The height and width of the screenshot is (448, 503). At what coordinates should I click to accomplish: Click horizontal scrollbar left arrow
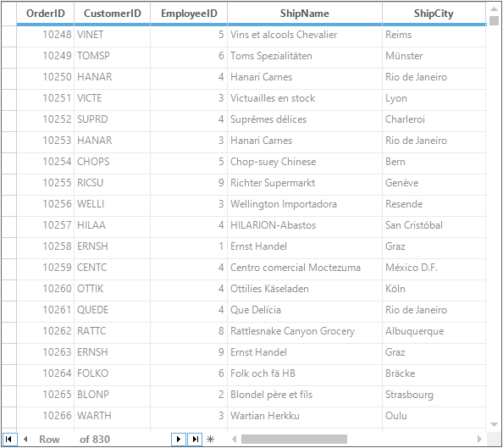click(x=235, y=439)
